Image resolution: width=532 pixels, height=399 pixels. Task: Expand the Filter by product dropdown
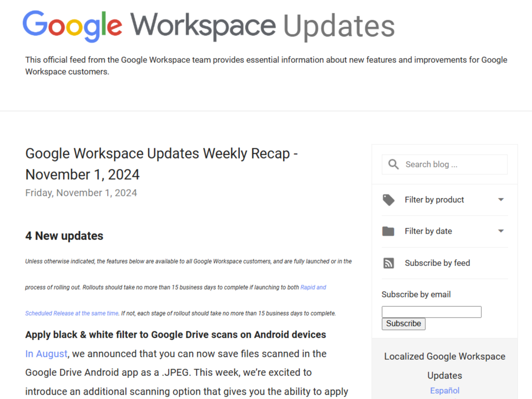coord(434,200)
